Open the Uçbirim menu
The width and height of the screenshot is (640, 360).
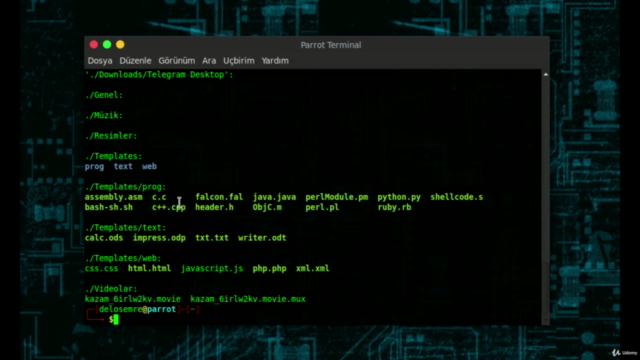pos(239,61)
